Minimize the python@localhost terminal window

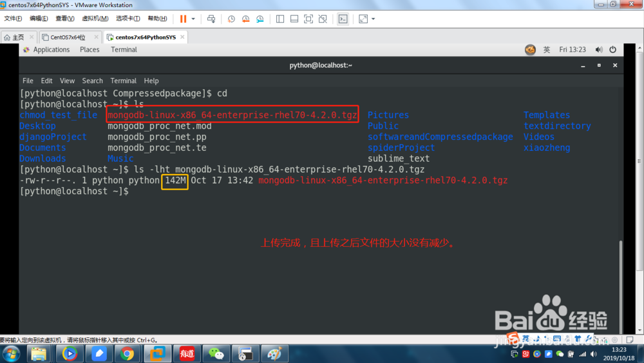(x=583, y=65)
